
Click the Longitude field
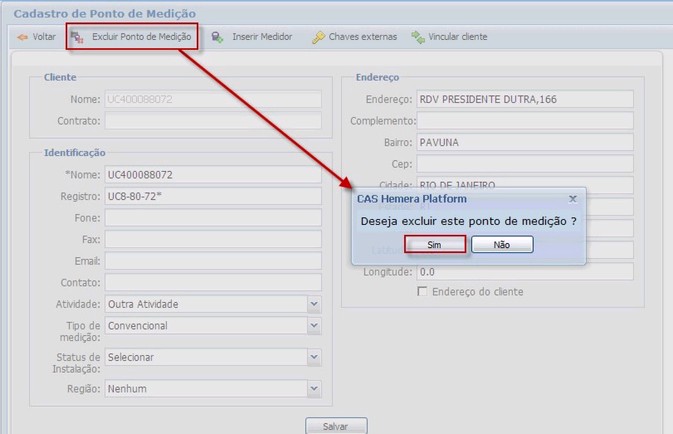(x=524, y=272)
